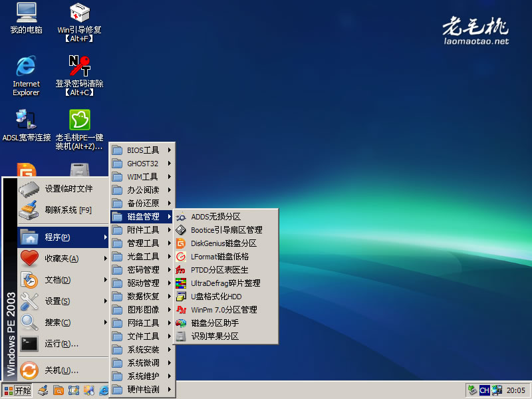Viewport: 532px width, 399px height.
Task: Click the 收藏夹 heart icon
Action: (x=29, y=259)
